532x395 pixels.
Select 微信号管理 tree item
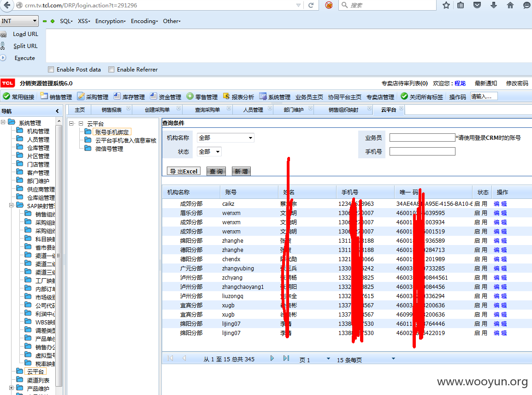[109, 149]
